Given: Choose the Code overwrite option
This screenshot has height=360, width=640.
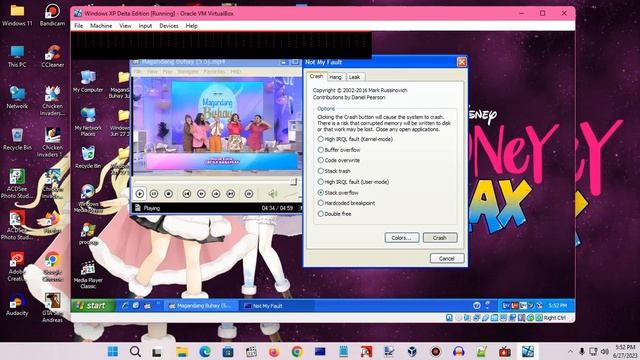Looking at the screenshot, I should [321, 160].
